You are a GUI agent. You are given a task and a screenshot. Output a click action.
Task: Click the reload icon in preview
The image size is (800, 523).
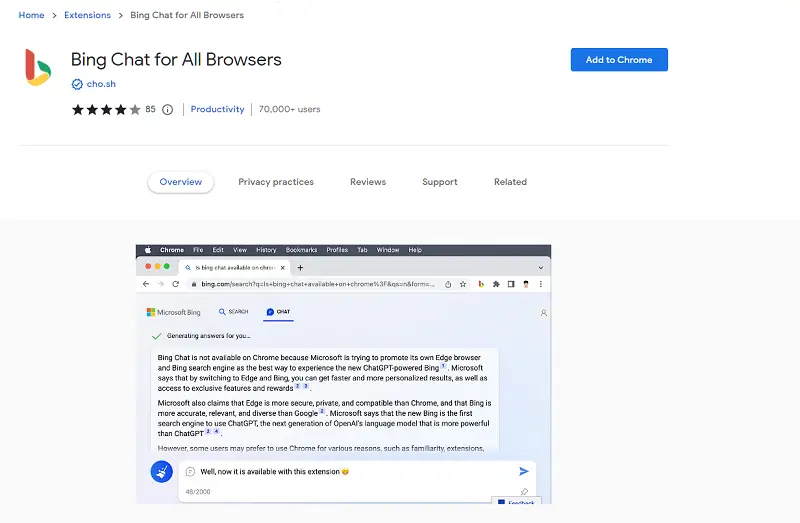[x=176, y=284]
